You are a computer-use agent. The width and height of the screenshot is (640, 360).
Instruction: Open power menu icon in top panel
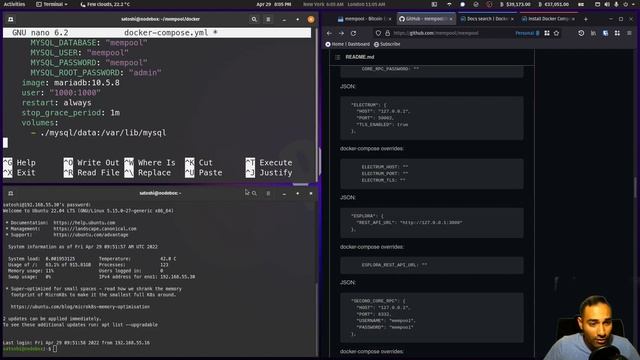[x=625, y=4]
